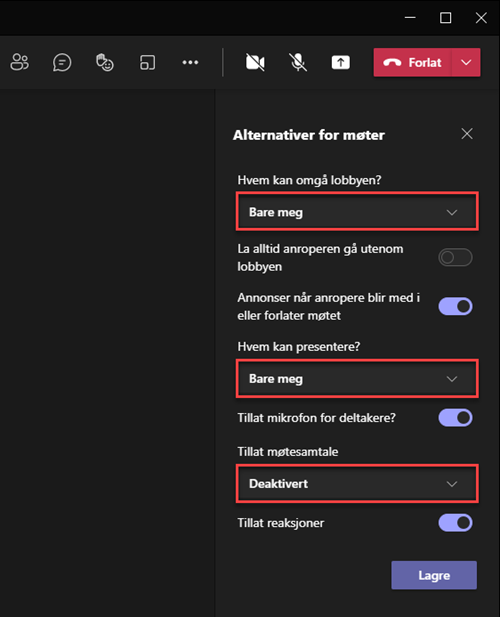Open the participants list icon
500x617 pixels.
[x=19, y=62]
